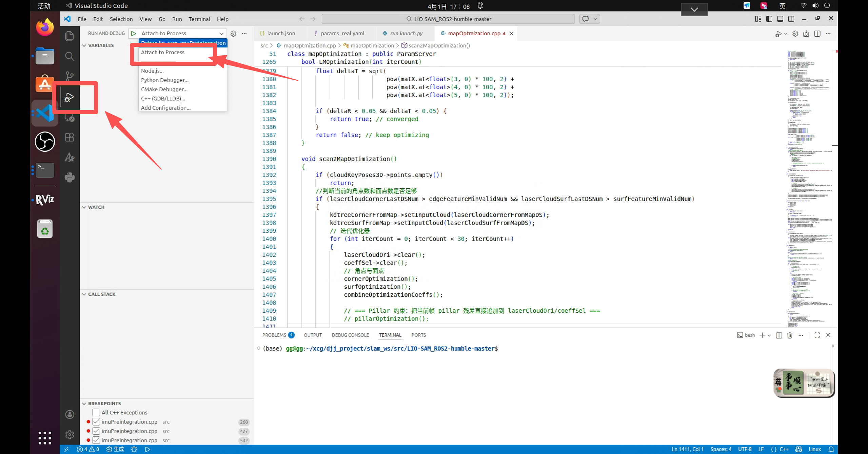
Task: Open the Search view icon
Action: [70, 56]
